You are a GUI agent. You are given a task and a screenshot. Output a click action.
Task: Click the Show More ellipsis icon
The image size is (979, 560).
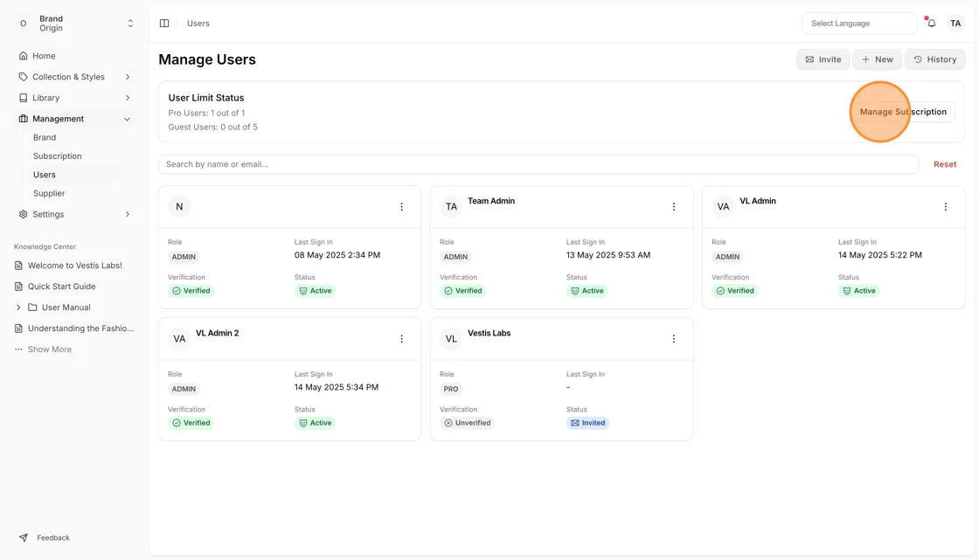18,349
